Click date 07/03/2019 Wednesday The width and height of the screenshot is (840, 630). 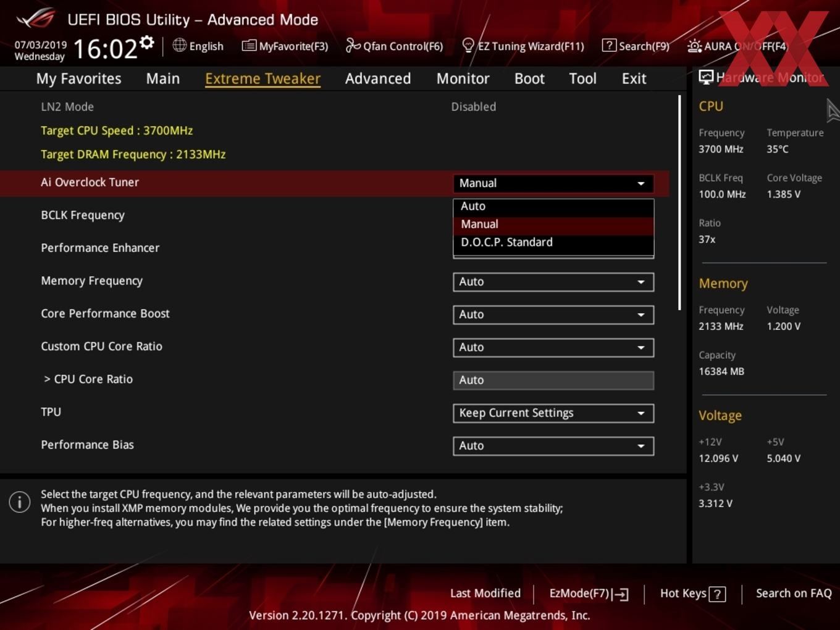40,51
